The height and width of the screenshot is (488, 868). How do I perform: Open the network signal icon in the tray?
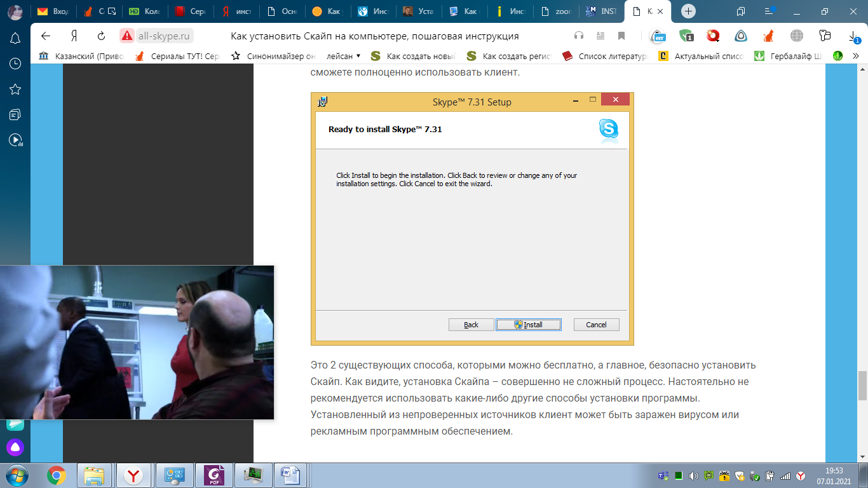[785, 476]
